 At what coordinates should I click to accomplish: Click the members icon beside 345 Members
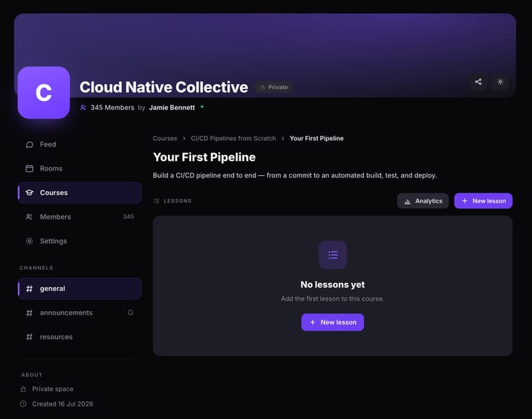[83, 108]
